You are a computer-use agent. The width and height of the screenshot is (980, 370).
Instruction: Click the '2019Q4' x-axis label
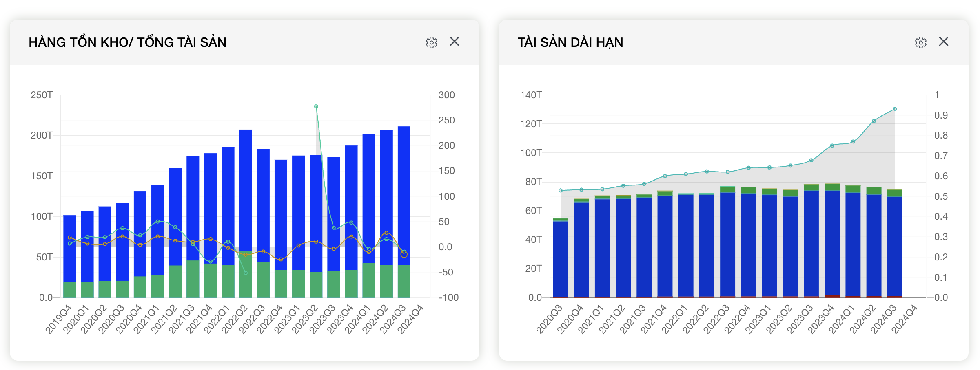(58, 319)
